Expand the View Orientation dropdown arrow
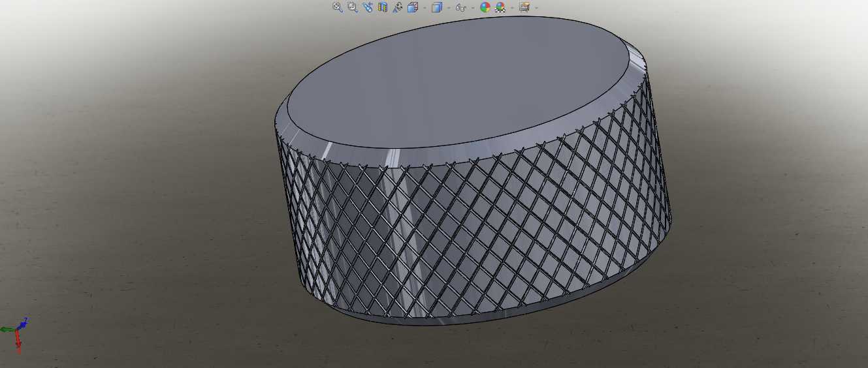This screenshot has width=868, height=368. tap(425, 8)
